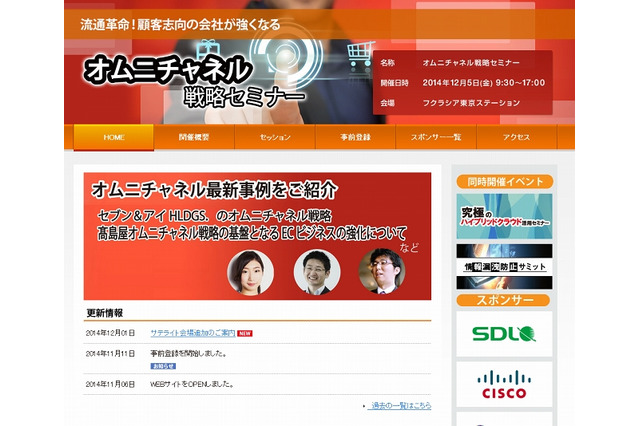The height and width of the screenshot is (426, 640).
Task: Click the 同時開催イベント heading label
Action: click(505, 182)
